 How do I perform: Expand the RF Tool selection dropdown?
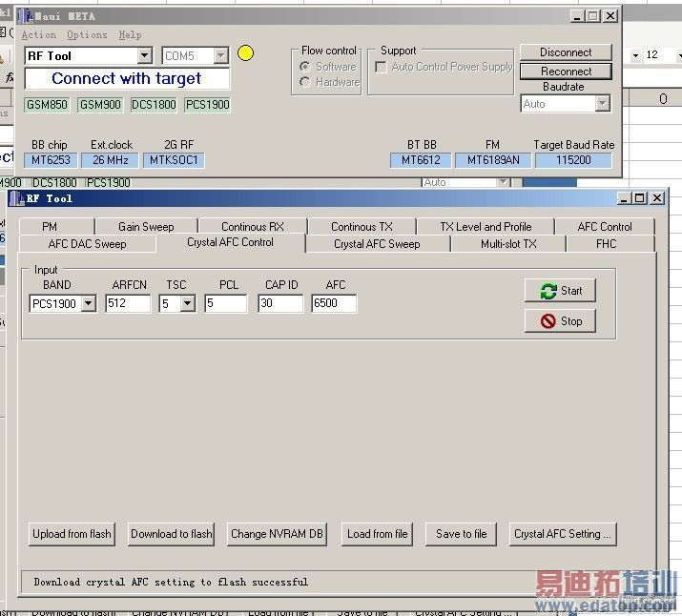[144, 55]
